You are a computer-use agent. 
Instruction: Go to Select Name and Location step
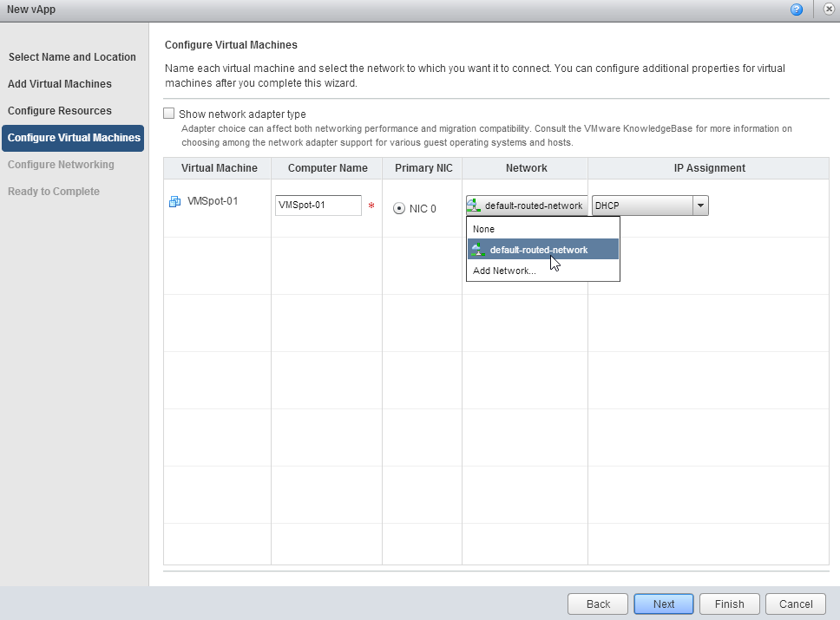pos(72,56)
